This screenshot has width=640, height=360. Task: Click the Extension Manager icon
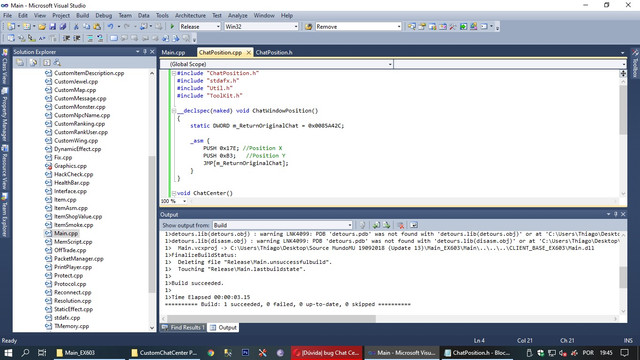point(474,27)
